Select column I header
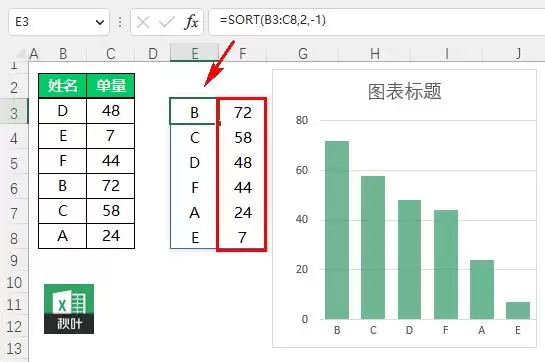The width and height of the screenshot is (545, 362). pyautogui.click(x=447, y=54)
